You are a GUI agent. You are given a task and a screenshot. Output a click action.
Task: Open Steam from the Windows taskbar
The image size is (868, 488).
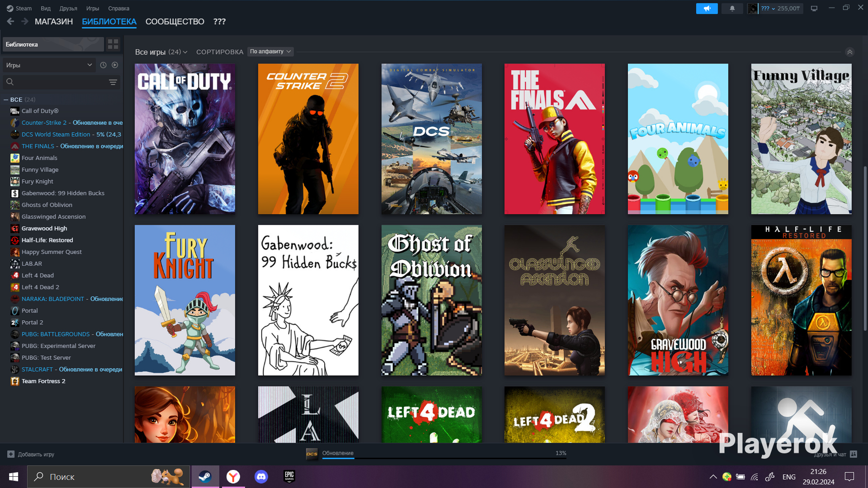(205, 476)
